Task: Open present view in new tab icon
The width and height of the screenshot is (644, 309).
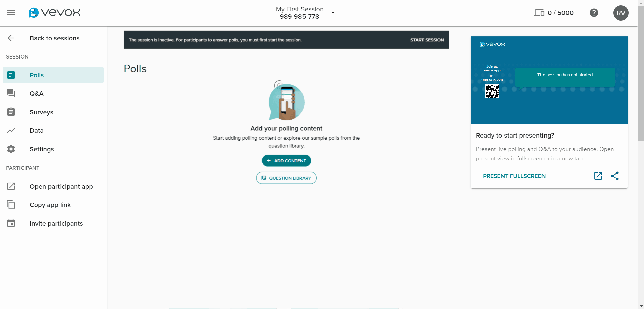Action: [598, 176]
